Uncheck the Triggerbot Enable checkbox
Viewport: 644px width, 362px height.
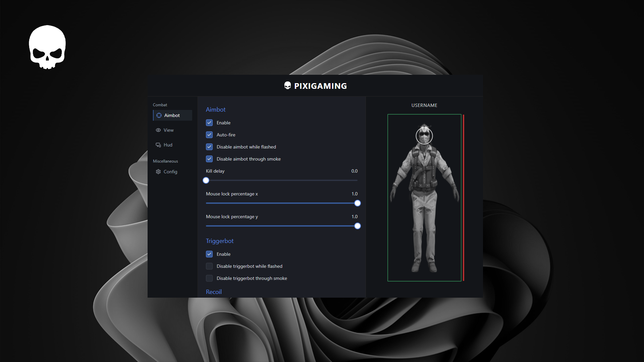[x=209, y=254]
